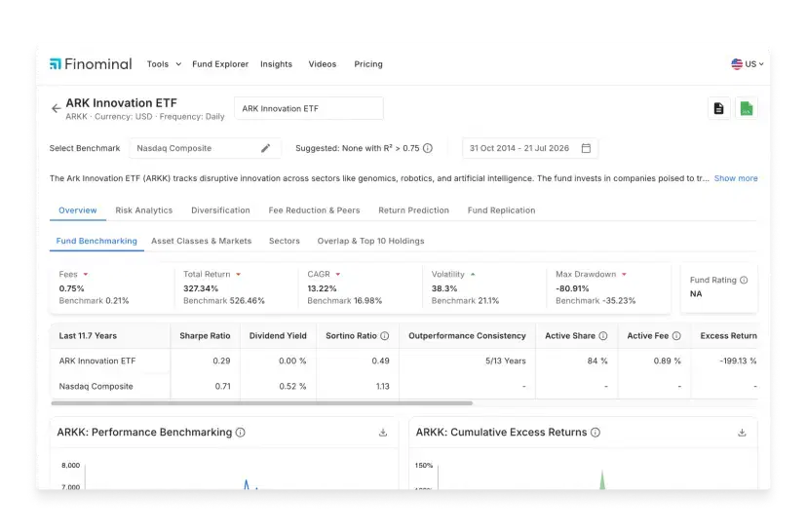The height and width of the screenshot is (532, 807).
Task: Click the 0.89 % active fee value
Action: click(x=667, y=361)
